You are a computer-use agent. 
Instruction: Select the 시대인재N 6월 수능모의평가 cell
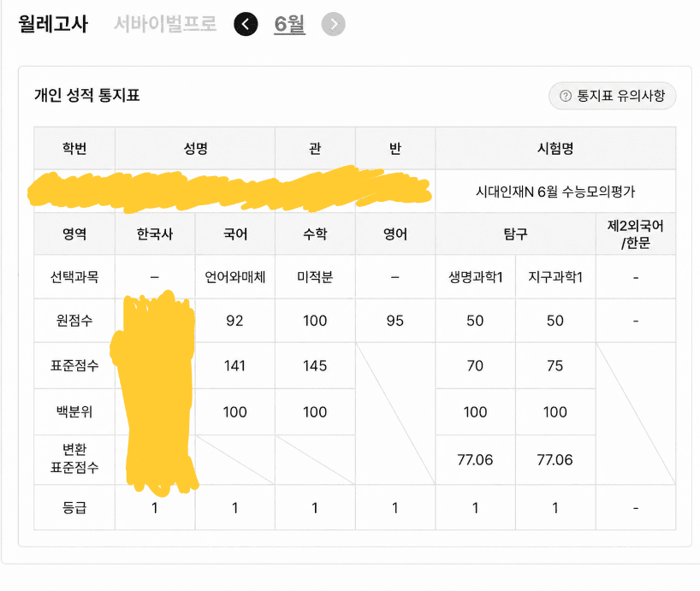pyautogui.click(x=555, y=192)
